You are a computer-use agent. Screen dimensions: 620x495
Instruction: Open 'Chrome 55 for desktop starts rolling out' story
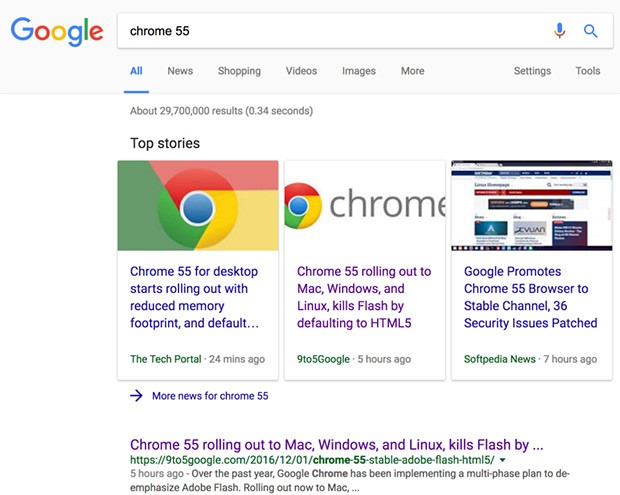[194, 297]
